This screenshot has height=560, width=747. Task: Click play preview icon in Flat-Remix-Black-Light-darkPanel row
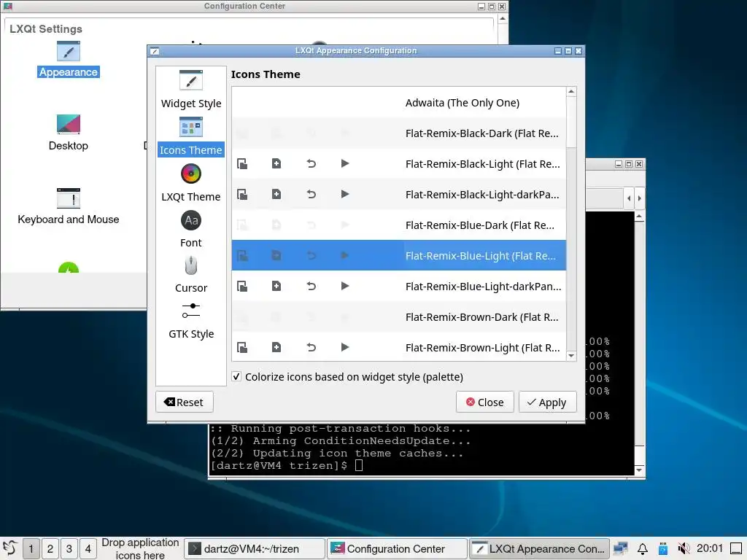click(345, 194)
